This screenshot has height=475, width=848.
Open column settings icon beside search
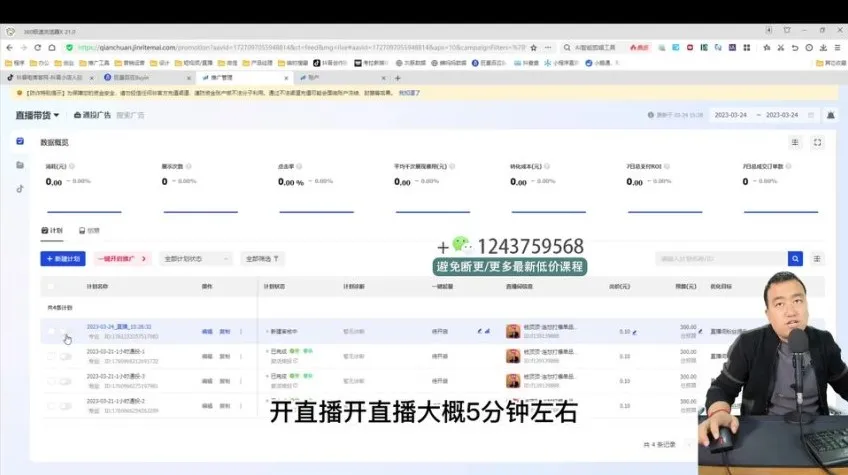(817, 258)
